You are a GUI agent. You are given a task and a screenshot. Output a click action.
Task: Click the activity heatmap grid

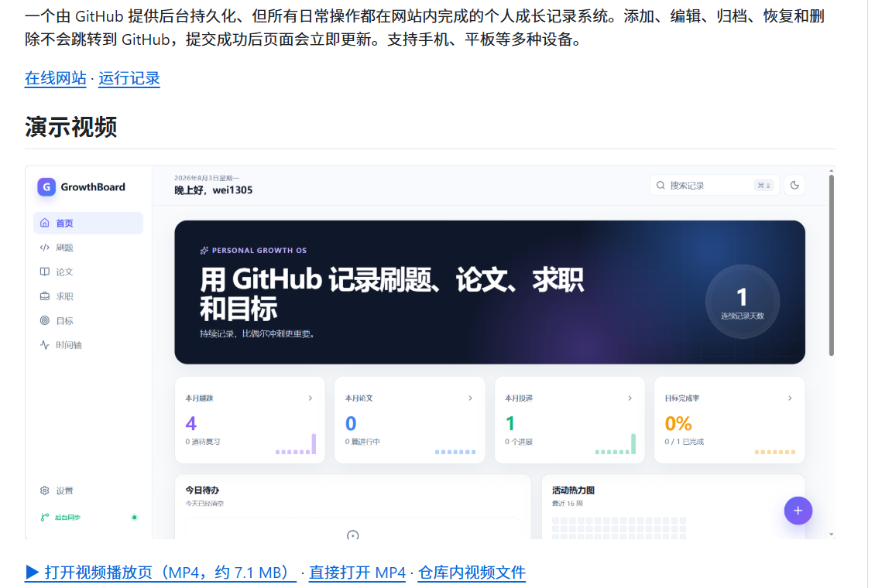tap(619, 528)
